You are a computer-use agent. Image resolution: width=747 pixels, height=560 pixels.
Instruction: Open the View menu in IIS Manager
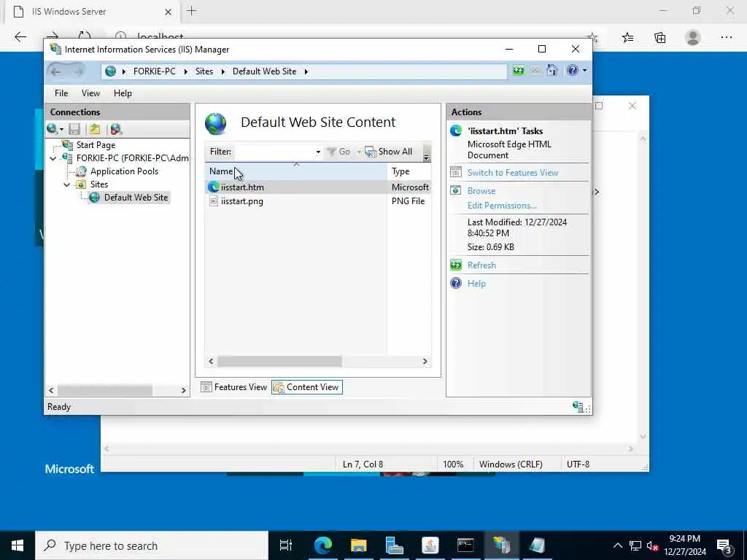click(x=90, y=93)
